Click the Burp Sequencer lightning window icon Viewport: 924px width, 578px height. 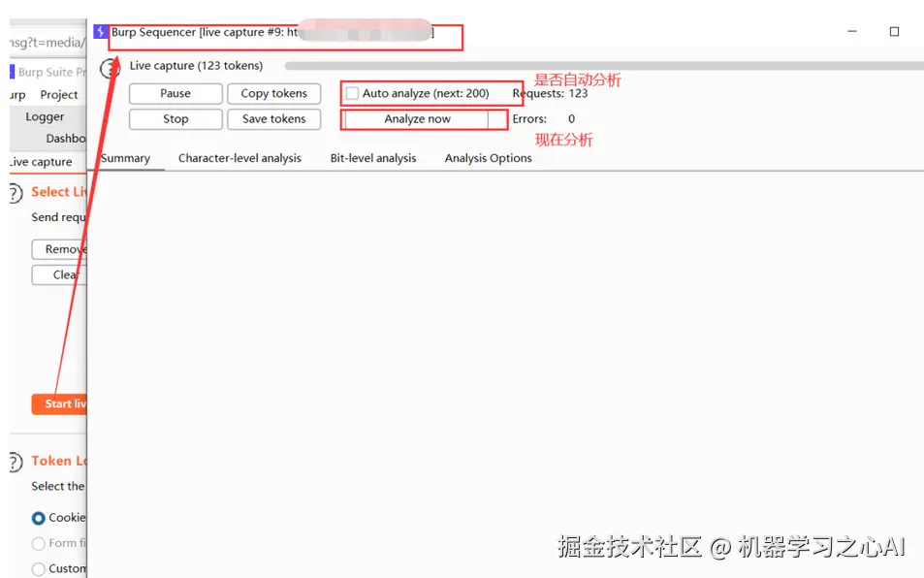(100, 31)
